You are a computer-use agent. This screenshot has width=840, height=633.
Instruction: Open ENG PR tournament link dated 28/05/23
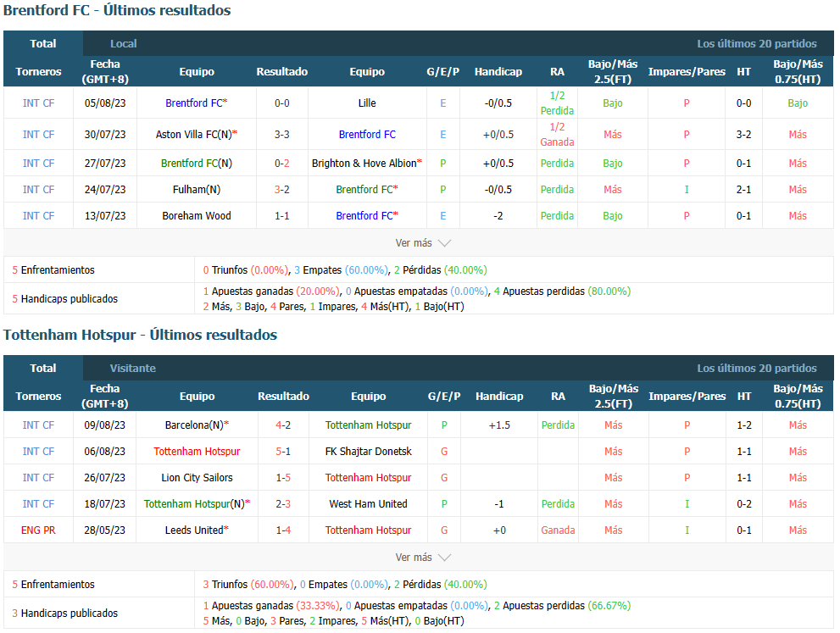pyautogui.click(x=38, y=530)
